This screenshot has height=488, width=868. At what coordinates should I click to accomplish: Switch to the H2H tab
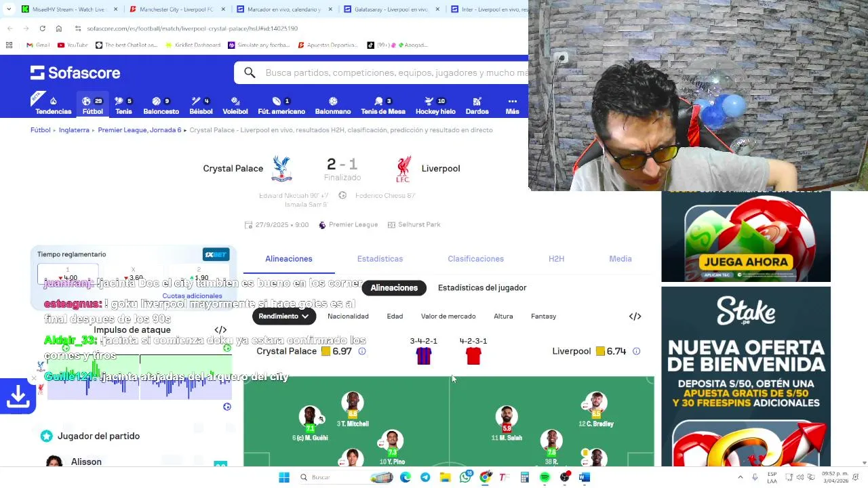click(x=556, y=259)
